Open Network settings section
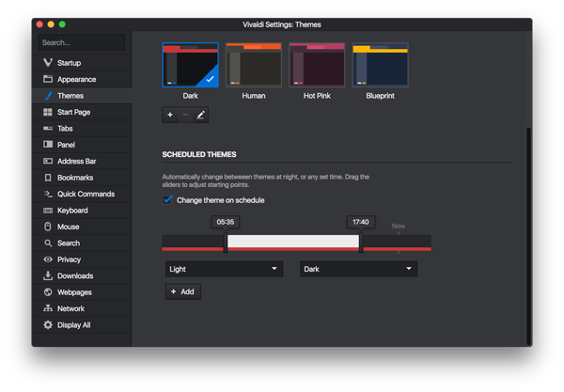Viewport: 564px width, 392px height. point(82,308)
